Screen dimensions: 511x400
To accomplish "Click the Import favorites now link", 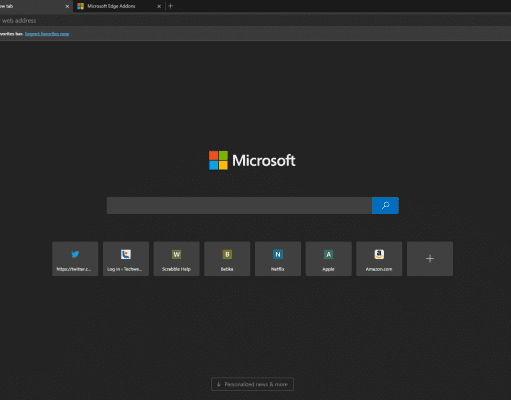I will click(47, 34).
